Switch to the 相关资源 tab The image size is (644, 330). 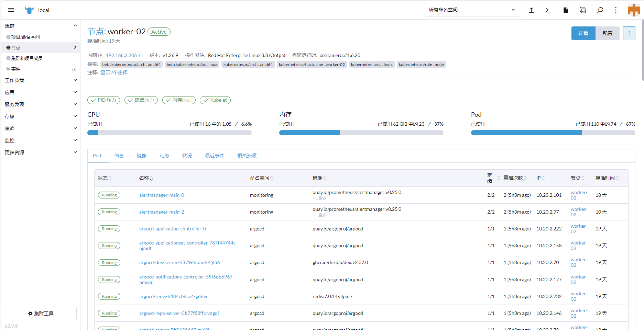click(247, 156)
